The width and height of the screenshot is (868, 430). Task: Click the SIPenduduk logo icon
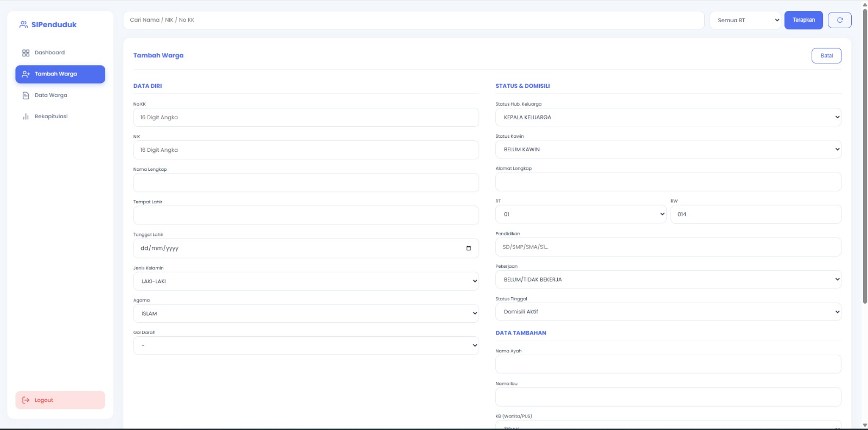point(23,24)
